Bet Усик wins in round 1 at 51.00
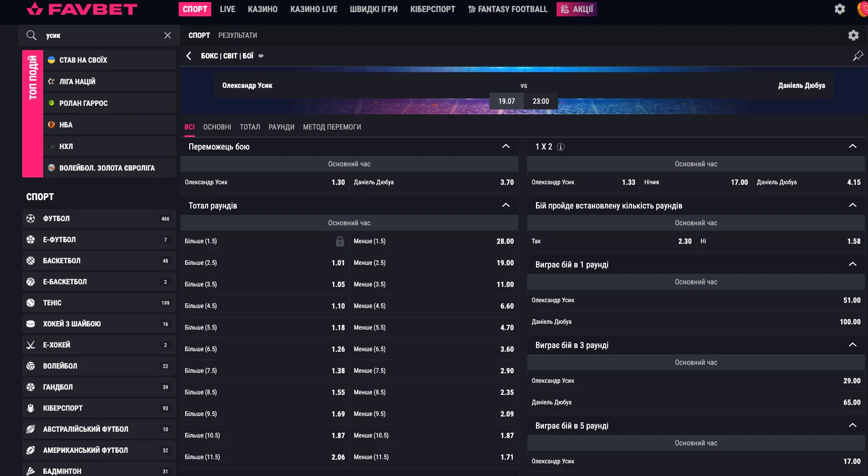 pos(696,300)
